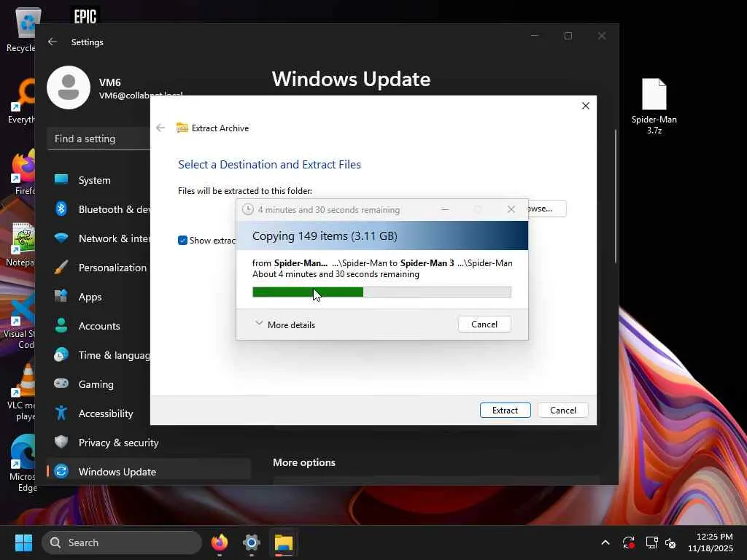Click the clock icon in copy dialog title
The width and height of the screenshot is (747, 560).
(248, 209)
